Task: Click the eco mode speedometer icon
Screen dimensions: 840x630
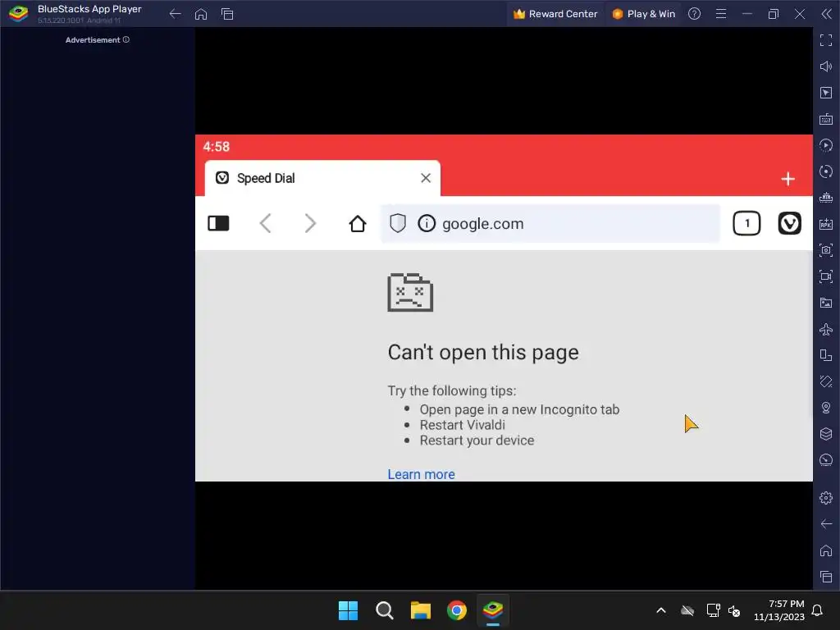Action: click(825, 460)
